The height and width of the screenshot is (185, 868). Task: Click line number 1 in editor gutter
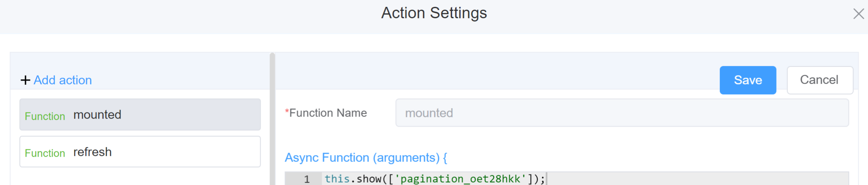click(x=306, y=179)
